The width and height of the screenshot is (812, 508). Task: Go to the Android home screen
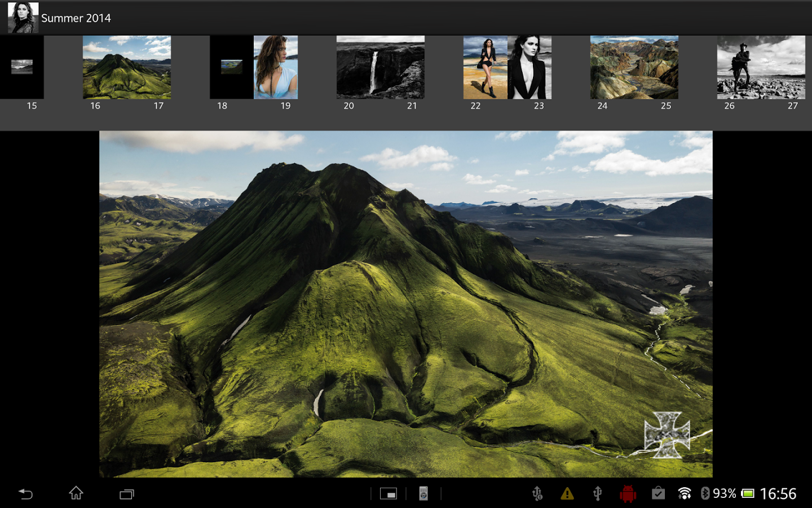coord(76,493)
